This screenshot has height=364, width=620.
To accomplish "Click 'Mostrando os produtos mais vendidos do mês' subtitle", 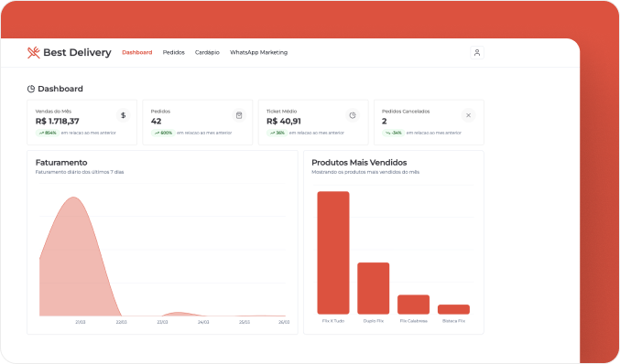I will click(365, 172).
